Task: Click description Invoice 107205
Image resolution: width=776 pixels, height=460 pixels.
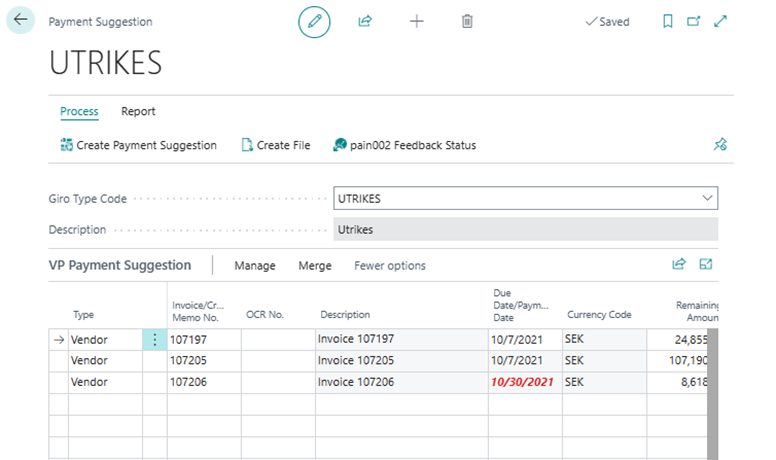Action: click(401, 361)
